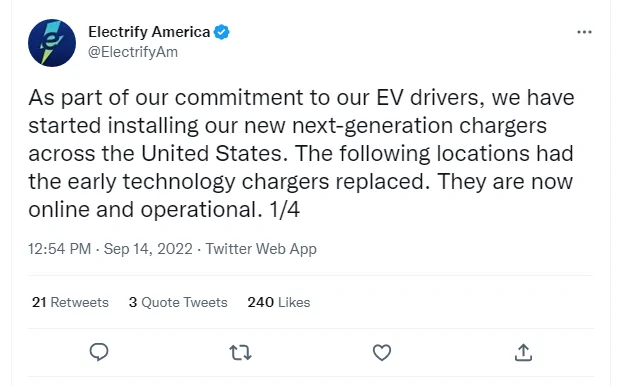
Task: Click "next-generation chargers" in the tweet body
Action: pos(420,126)
